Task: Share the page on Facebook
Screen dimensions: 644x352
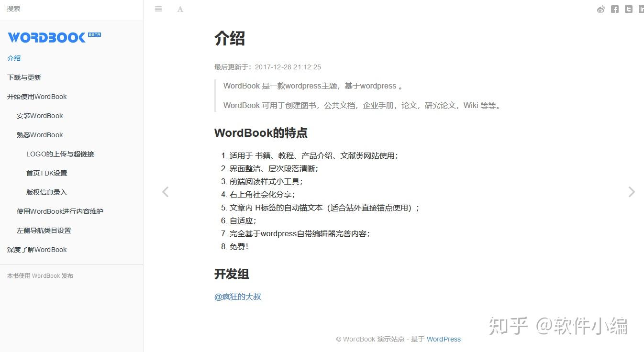Action: click(x=615, y=9)
